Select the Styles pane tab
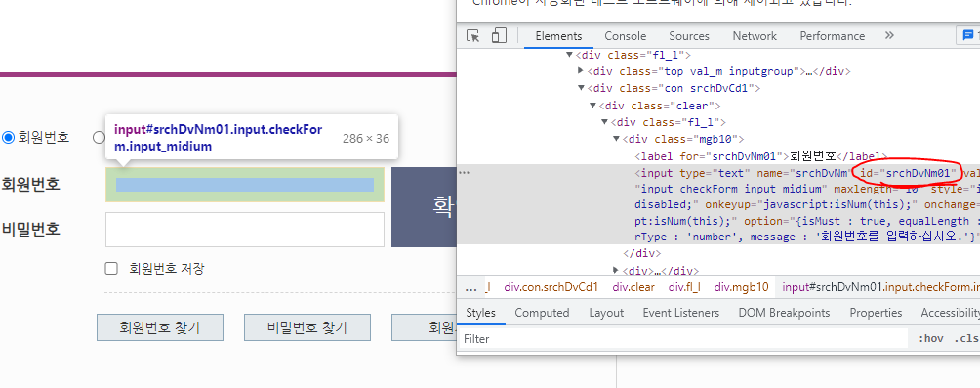 [480, 313]
